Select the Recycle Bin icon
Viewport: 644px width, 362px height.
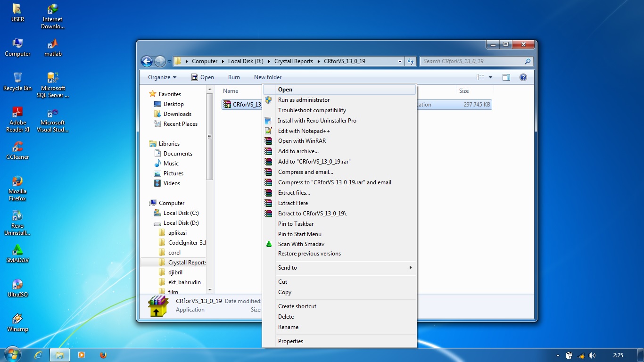17,82
